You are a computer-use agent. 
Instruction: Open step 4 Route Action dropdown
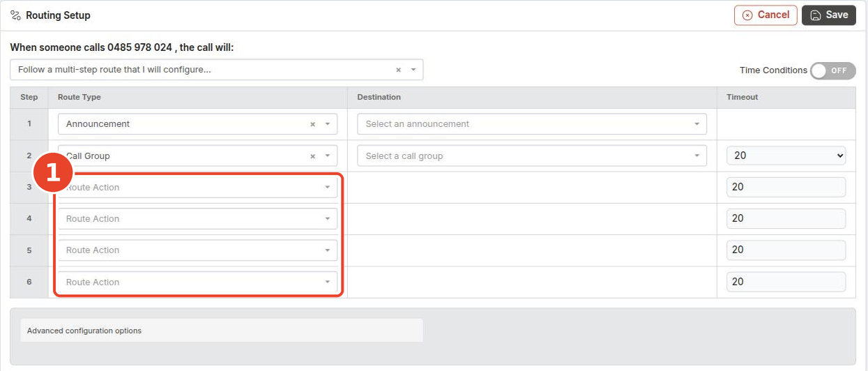pyautogui.click(x=198, y=219)
